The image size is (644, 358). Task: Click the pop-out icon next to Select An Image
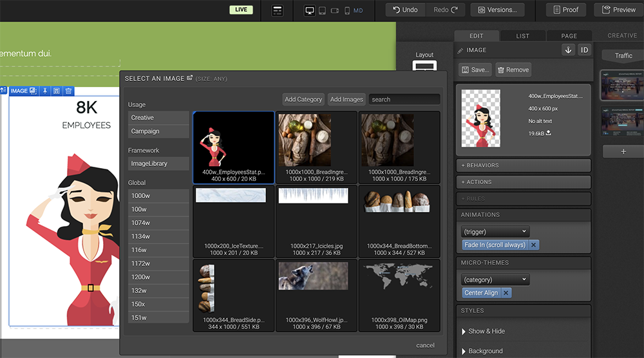[190, 78]
